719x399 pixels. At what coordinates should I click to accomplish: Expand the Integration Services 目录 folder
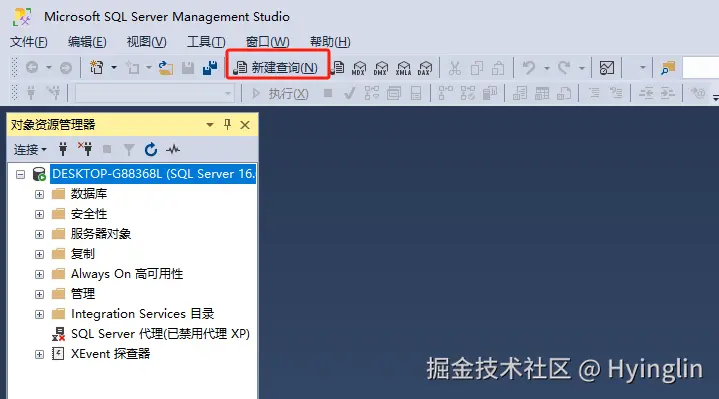(x=39, y=315)
